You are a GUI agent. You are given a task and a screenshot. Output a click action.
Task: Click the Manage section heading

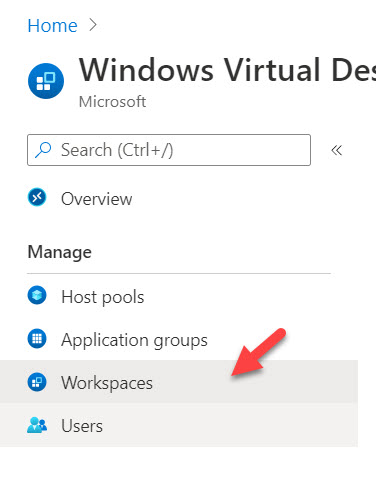click(x=60, y=252)
